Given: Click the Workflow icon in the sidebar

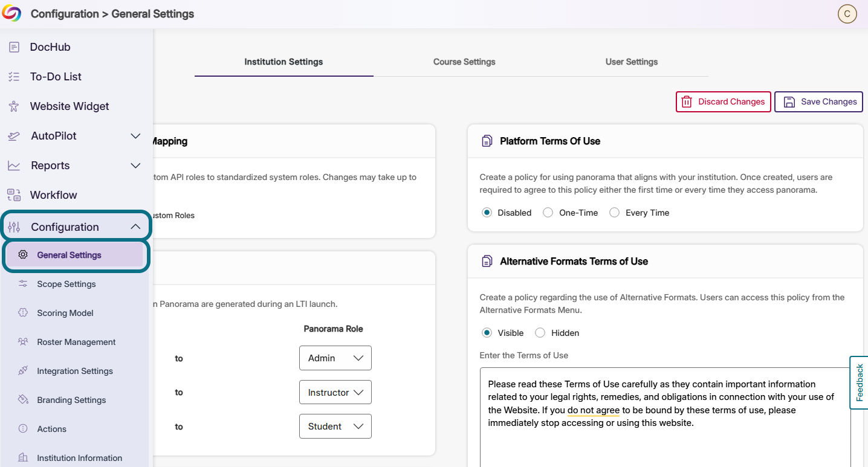Looking at the screenshot, I should coord(14,195).
